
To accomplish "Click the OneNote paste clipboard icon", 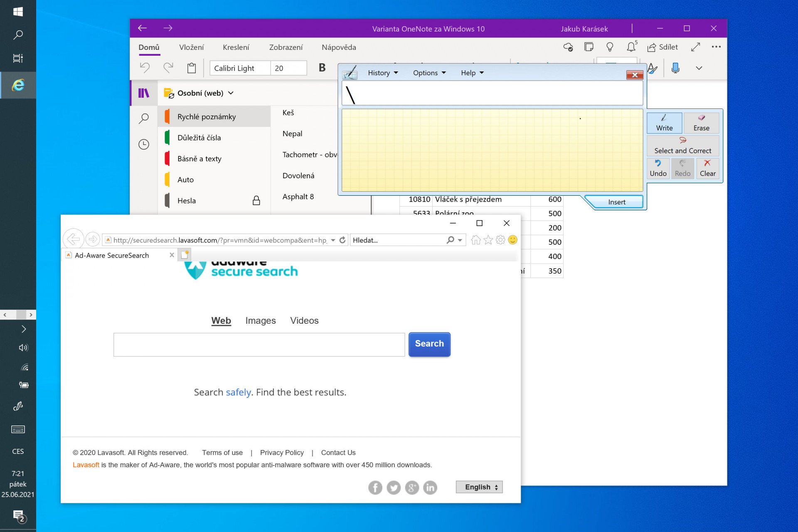I will [192, 68].
